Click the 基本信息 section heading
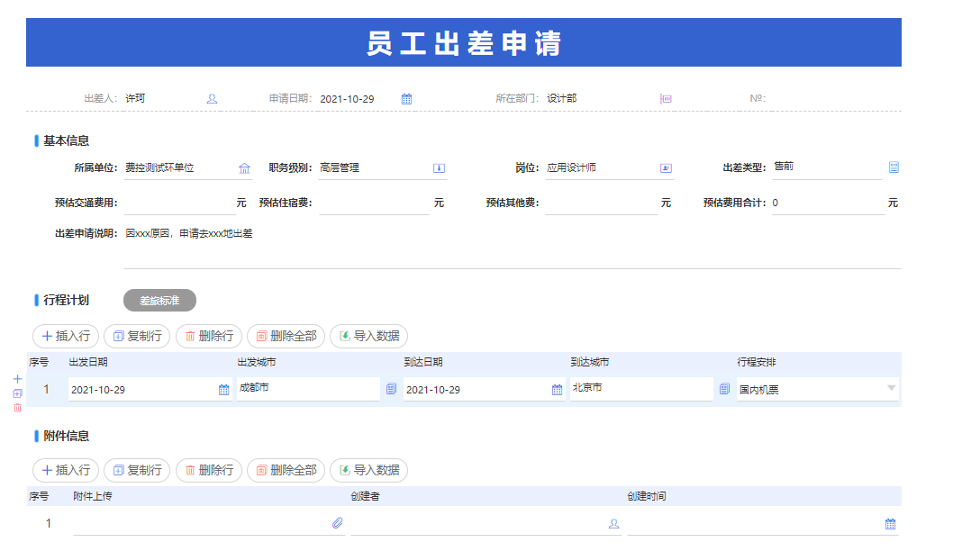The width and height of the screenshot is (971, 560). (67, 141)
